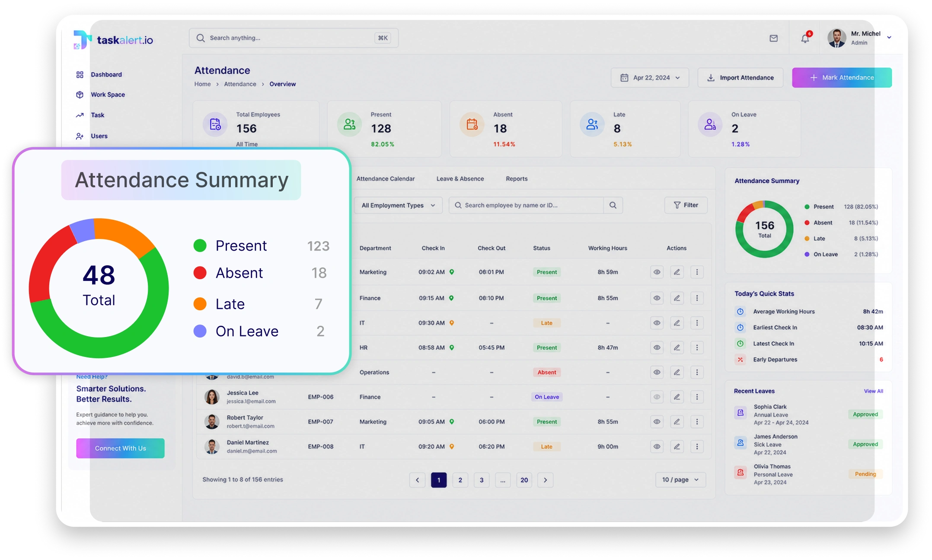Go to Home breadcrumb
The image size is (932, 560).
(x=202, y=84)
